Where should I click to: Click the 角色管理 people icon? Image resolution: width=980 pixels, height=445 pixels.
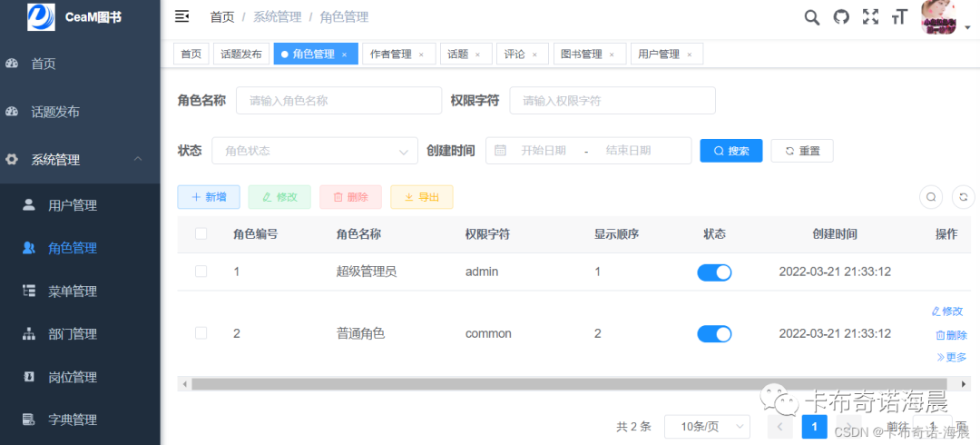click(29, 248)
